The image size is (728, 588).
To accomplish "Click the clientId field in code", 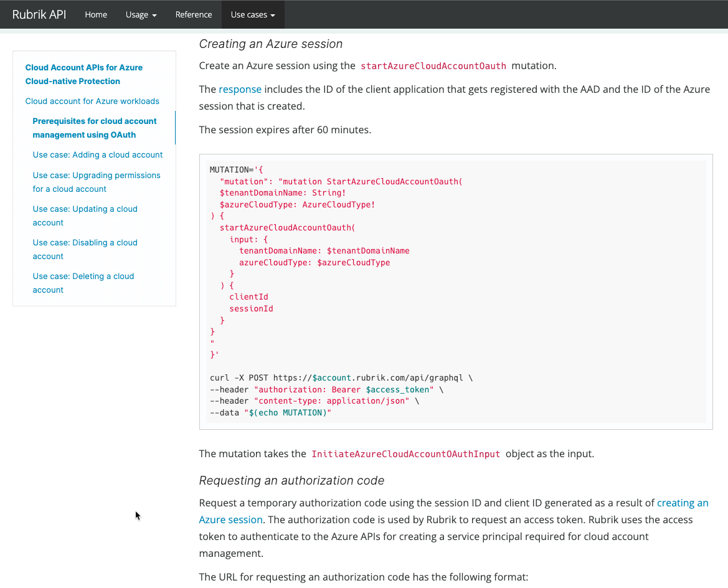I will 249,296.
